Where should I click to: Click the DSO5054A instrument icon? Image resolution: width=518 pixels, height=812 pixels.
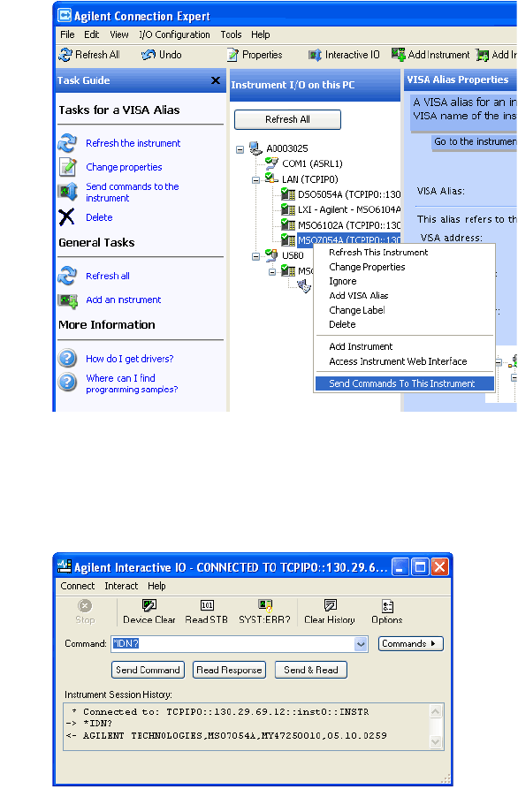point(288,194)
